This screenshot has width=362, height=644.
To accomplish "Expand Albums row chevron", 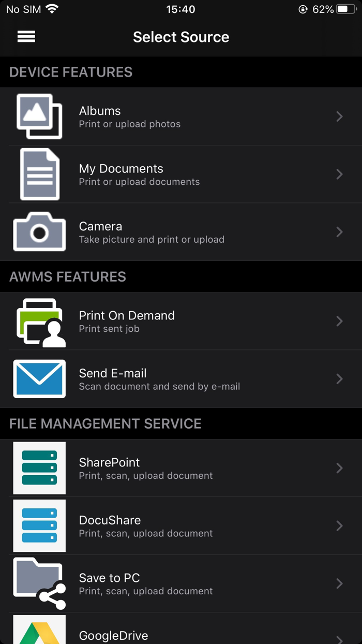I will [x=339, y=116].
